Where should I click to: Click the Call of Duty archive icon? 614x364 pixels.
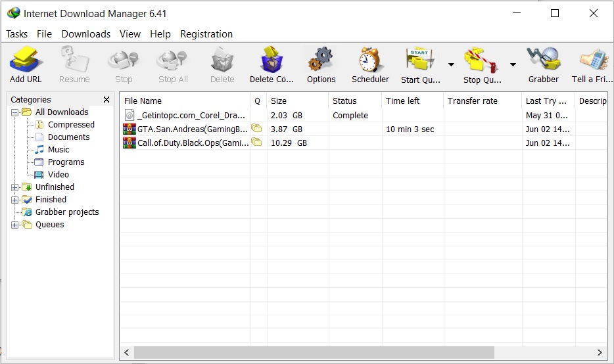coord(130,143)
